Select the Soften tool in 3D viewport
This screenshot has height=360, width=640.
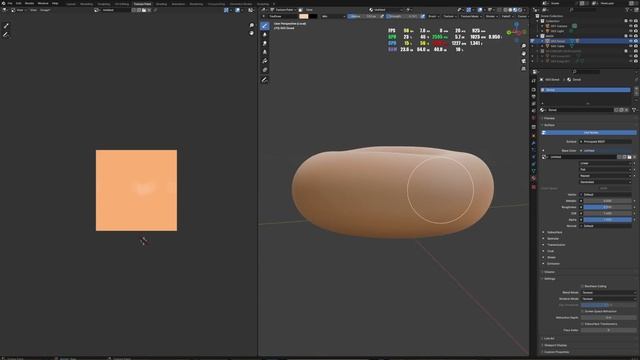coord(265,35)
